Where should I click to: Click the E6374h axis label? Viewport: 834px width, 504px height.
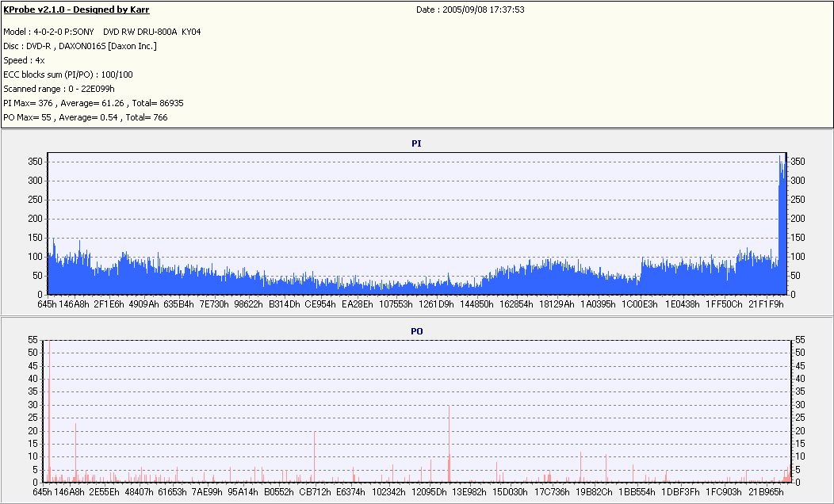tap(350, 492)
